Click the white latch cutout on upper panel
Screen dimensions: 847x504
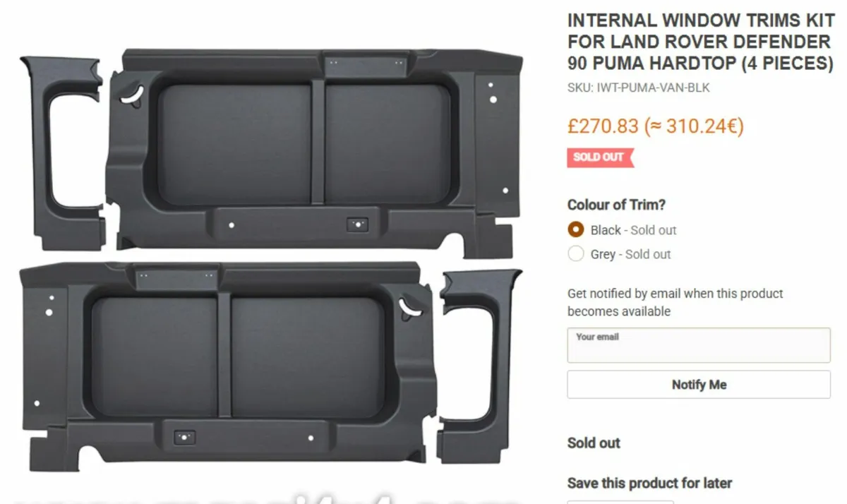tap(132, 95)
